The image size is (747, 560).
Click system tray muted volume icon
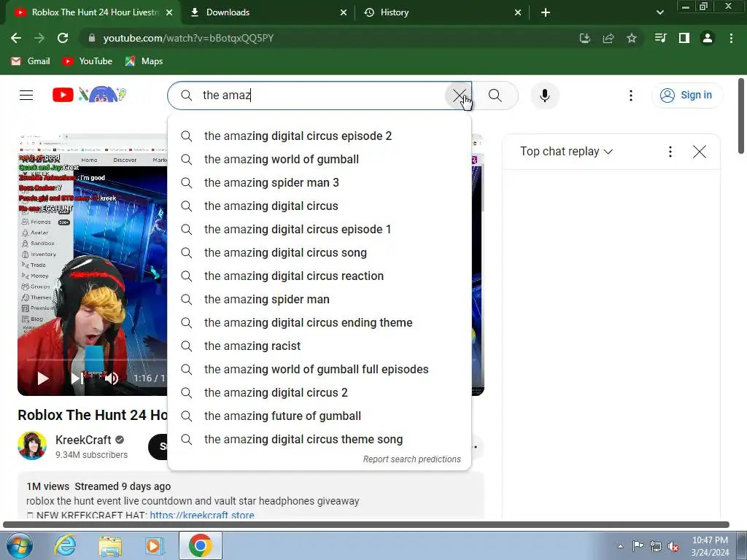tap(673, 546)
